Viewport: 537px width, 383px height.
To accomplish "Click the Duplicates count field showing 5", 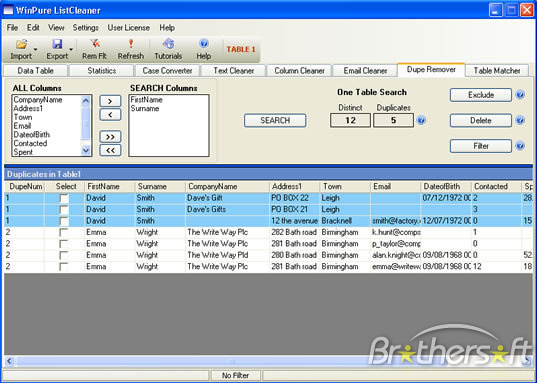I will tap(394, 121).
